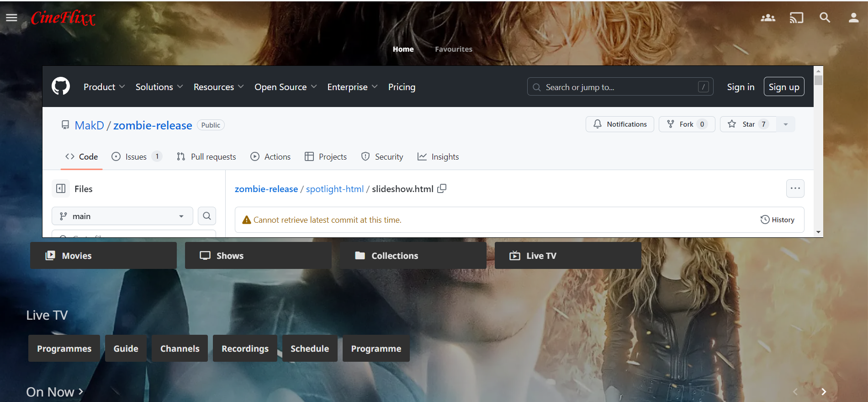
Task: Open the Pull requests tab
Action: pos(206,156)
